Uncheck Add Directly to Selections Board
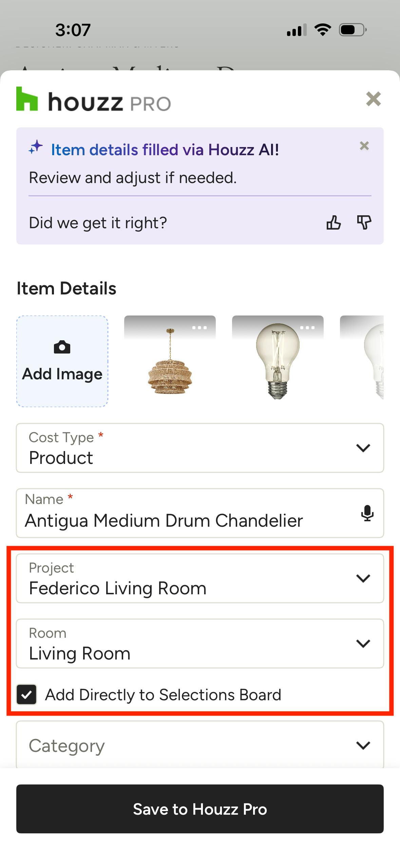 (x=26, y=694)
